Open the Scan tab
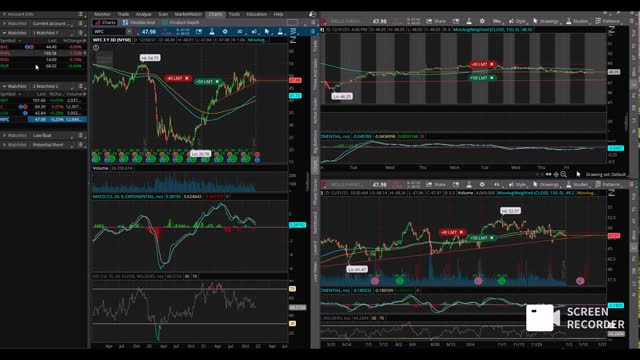This screenshot has height=360, width=640. 163,14
